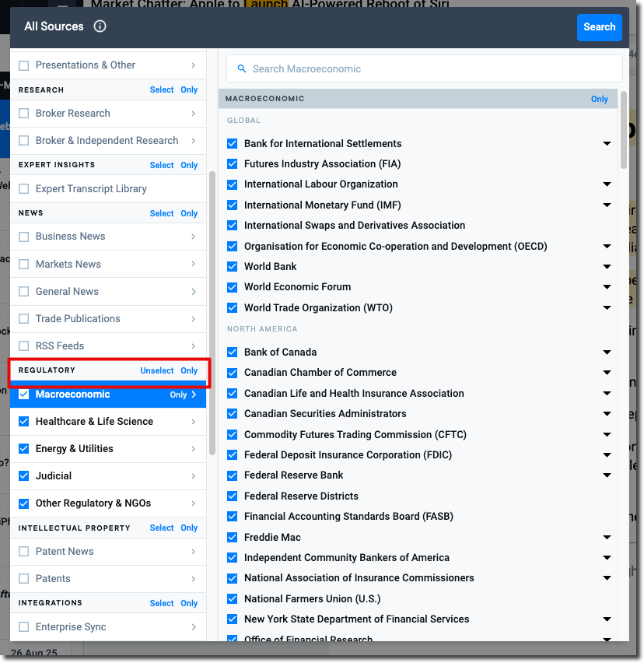Viewport: 644px width, 663px height.
Task: Open Broker Research chevron arrow
Action: [x=193, y=114]
